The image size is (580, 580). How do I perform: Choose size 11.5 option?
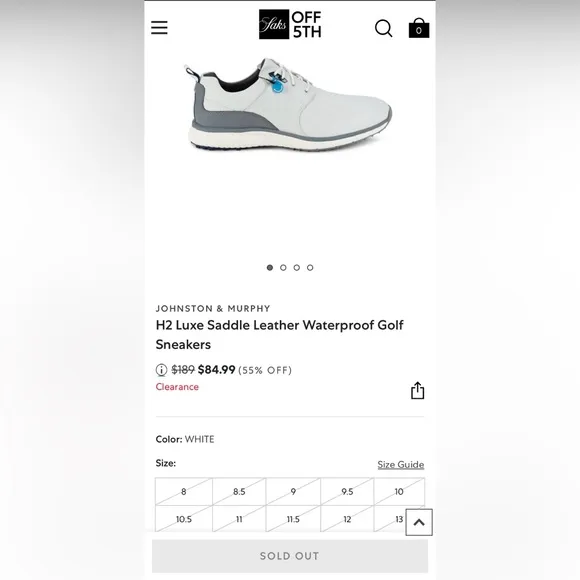pyautogui.click(x=293, y=519)
